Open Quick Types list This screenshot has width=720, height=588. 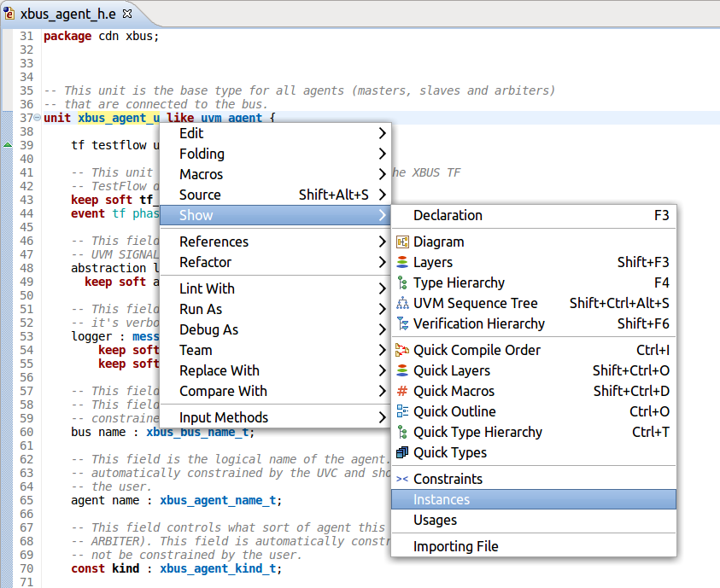(x=449, y=452)
